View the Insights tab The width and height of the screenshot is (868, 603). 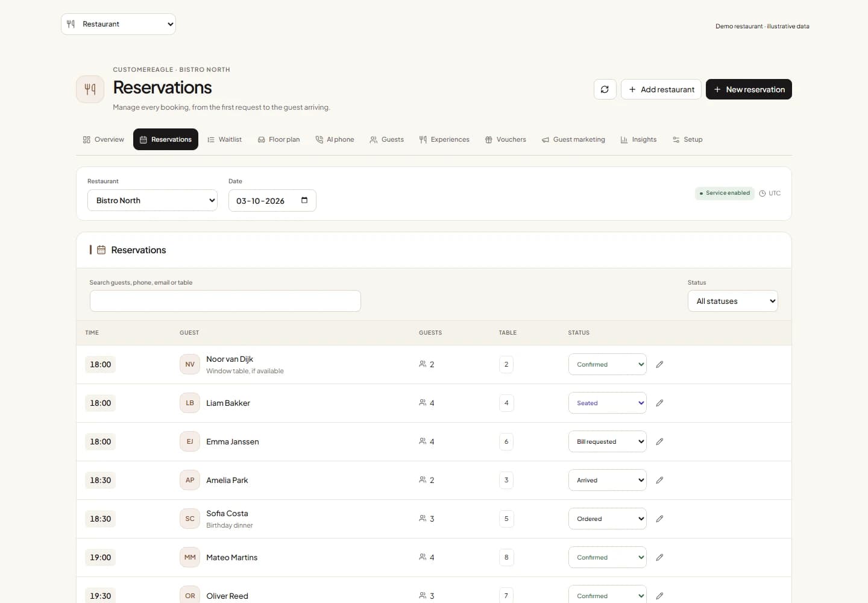click(x=639, y=139)
